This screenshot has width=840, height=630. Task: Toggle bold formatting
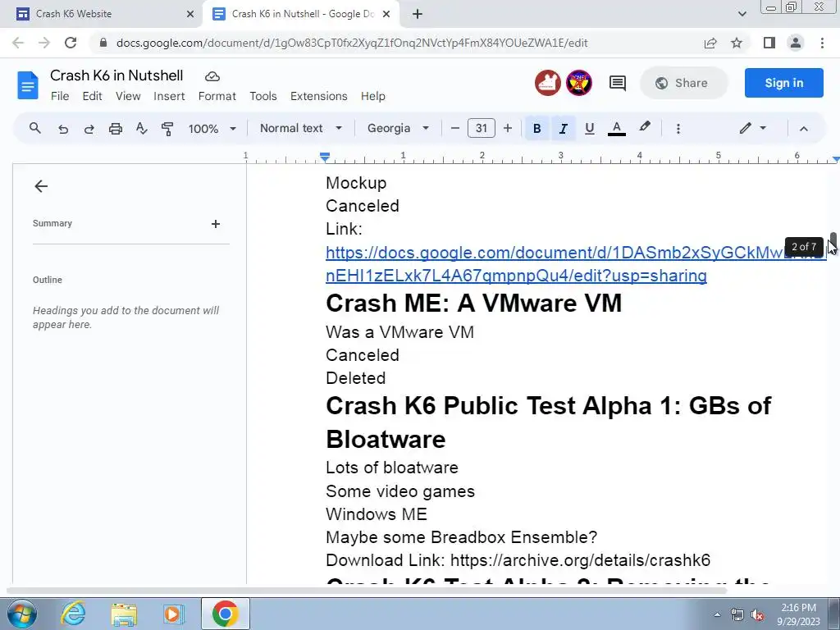(x=536, y=129)
